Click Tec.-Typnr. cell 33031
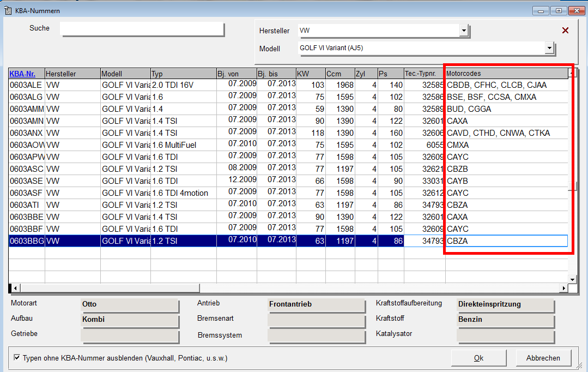 [x=425, y=181]
